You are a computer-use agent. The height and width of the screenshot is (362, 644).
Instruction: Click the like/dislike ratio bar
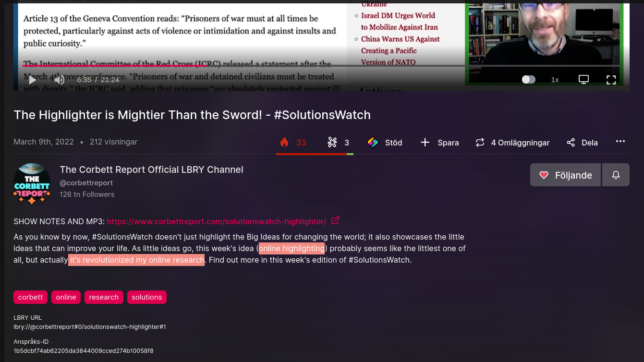pyautogui.click(x=315, y=154)
